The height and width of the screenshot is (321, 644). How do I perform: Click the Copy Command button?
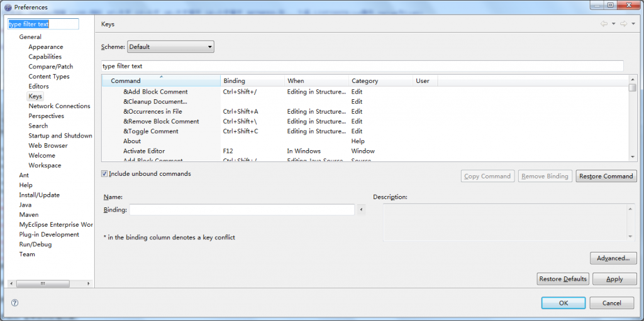[487, 176]
